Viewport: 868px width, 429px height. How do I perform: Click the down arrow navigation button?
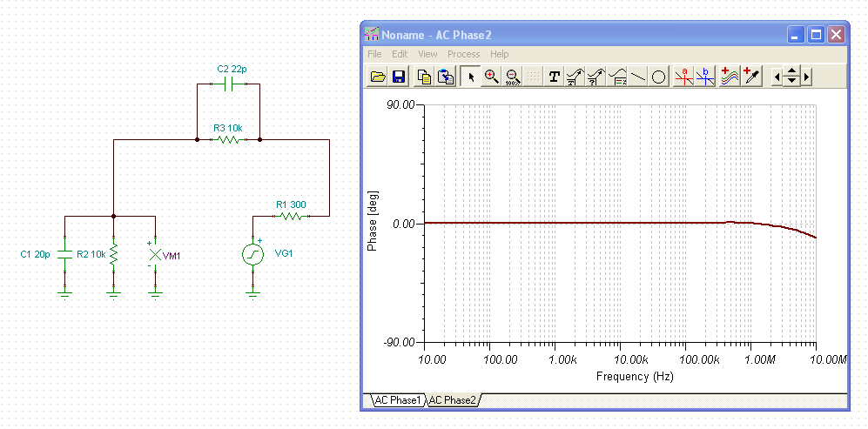[792, 82]
